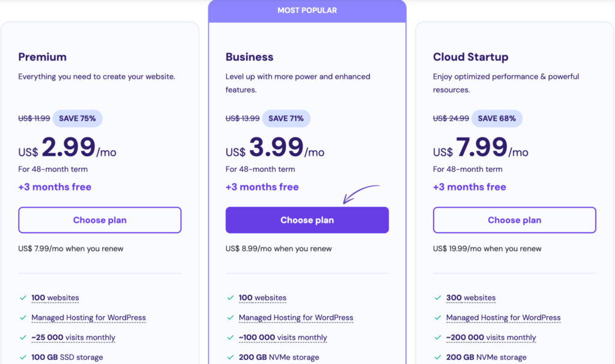The height and width of the screenshot is (364, 615).
Task: Click '100 GB SSD storage' feature text
Action: (x=67, y=357)
